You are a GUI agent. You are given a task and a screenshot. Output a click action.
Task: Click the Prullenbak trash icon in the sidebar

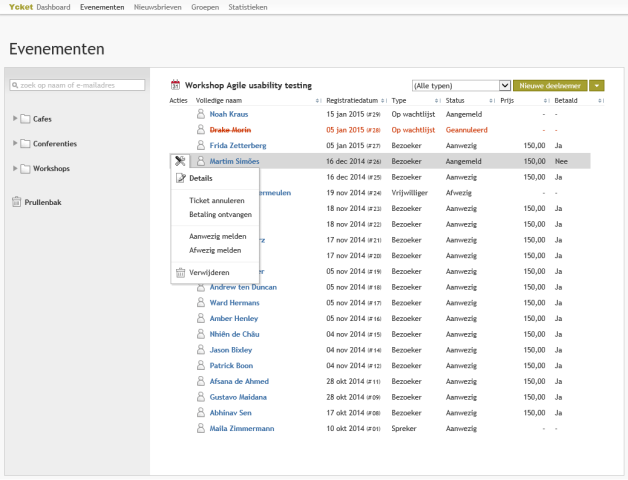click(16, 201)
